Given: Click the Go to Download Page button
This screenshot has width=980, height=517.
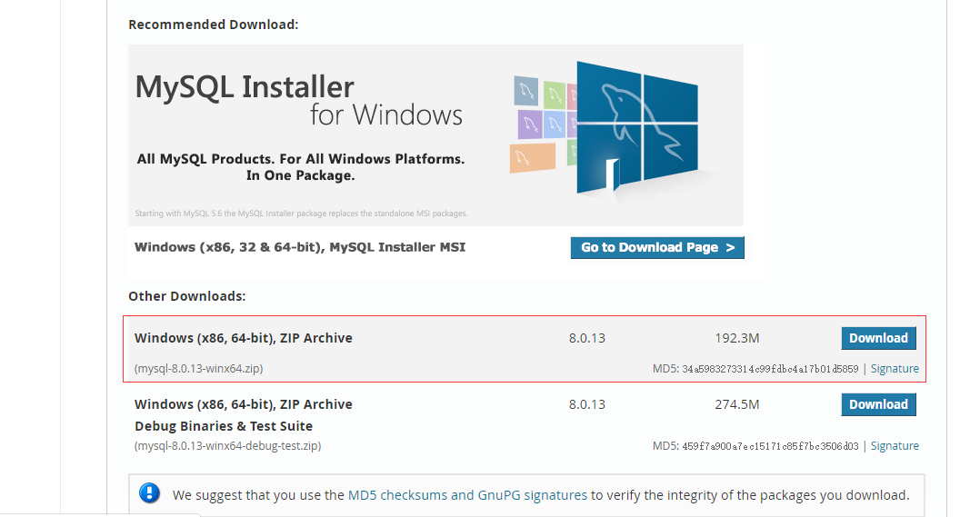Looking at the screenshot, I should (657, 247).
